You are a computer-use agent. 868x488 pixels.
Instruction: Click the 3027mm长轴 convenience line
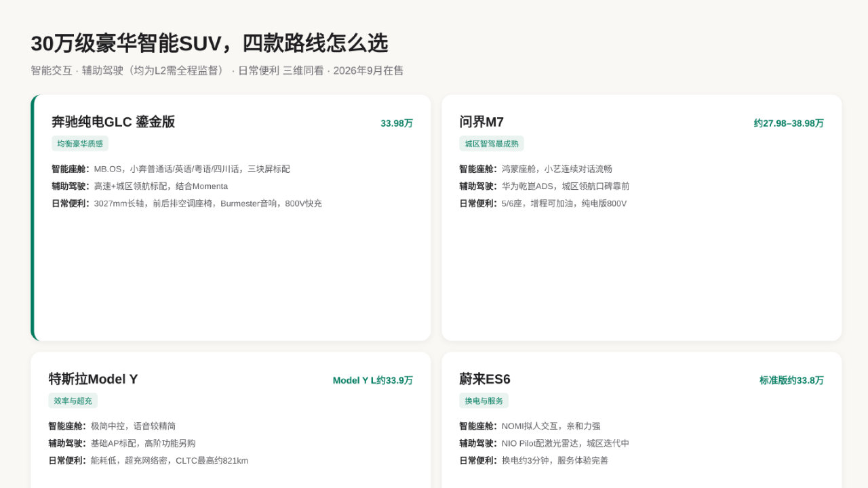(x=186, y=203)
